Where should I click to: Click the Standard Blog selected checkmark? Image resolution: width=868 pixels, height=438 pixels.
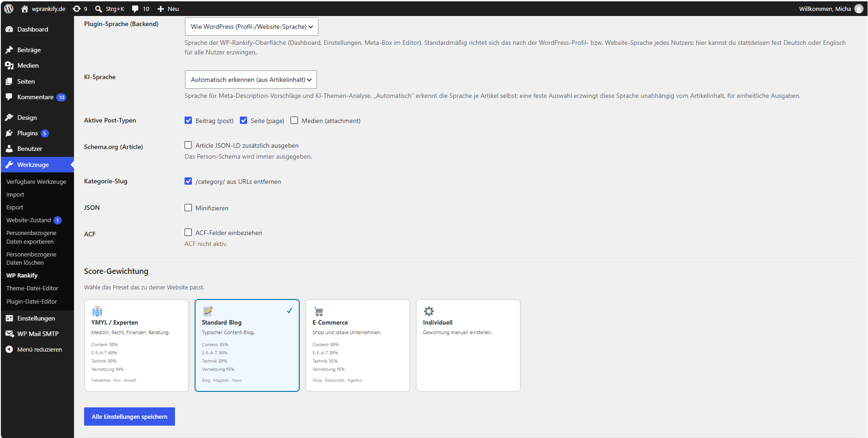pos(290,310)
